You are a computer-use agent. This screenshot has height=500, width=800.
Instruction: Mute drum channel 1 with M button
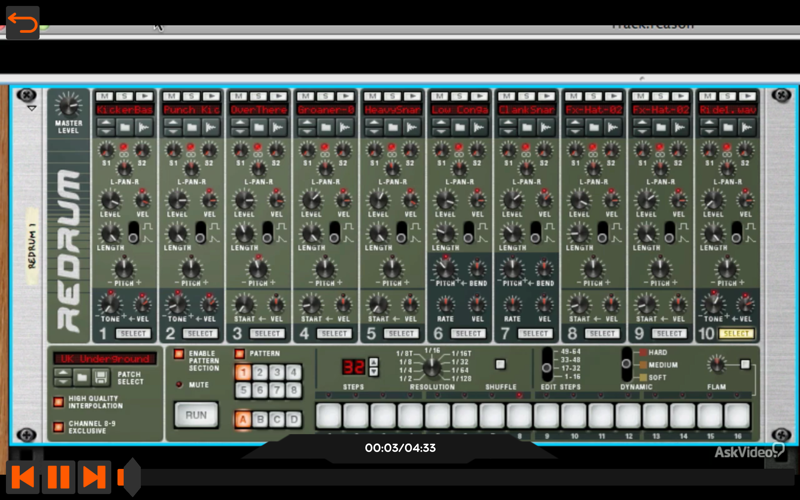click(x=104, y=96)
